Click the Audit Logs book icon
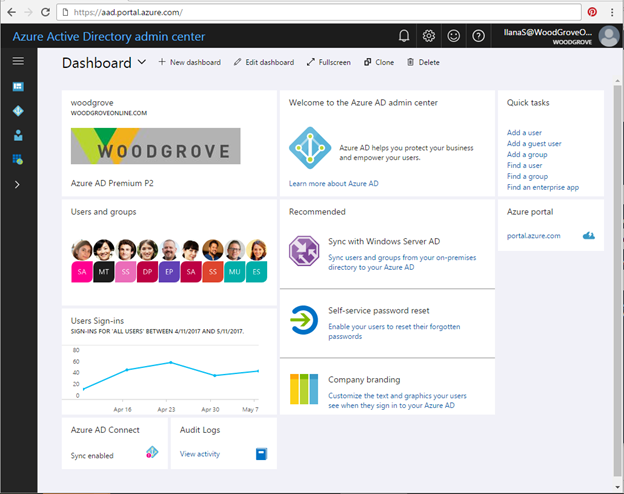 [x=261, y=454]
